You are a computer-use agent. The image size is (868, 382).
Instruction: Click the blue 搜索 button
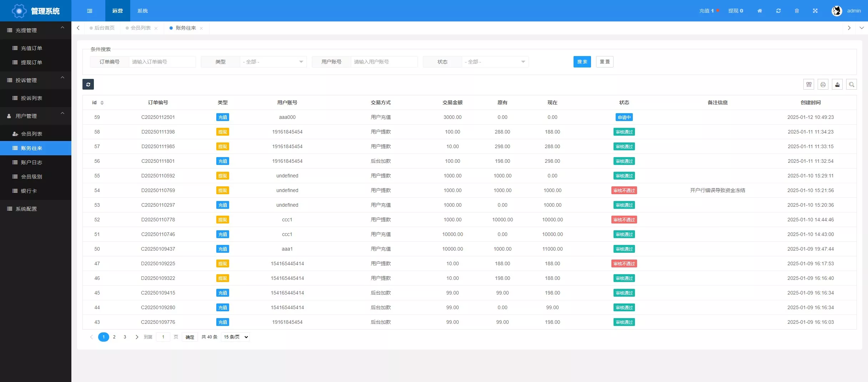coord(582,62)
